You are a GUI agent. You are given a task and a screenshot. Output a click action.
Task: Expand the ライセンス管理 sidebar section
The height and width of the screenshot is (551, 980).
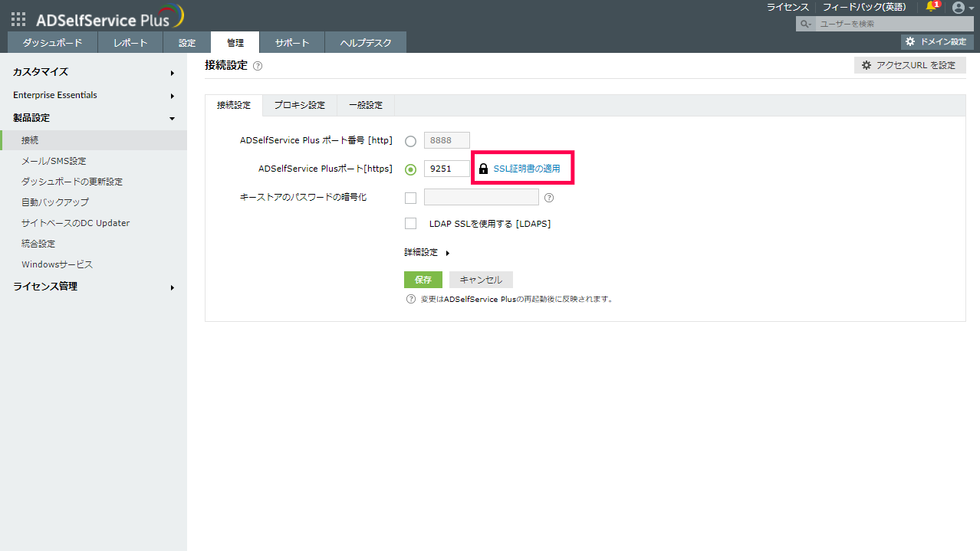[94, 287]
